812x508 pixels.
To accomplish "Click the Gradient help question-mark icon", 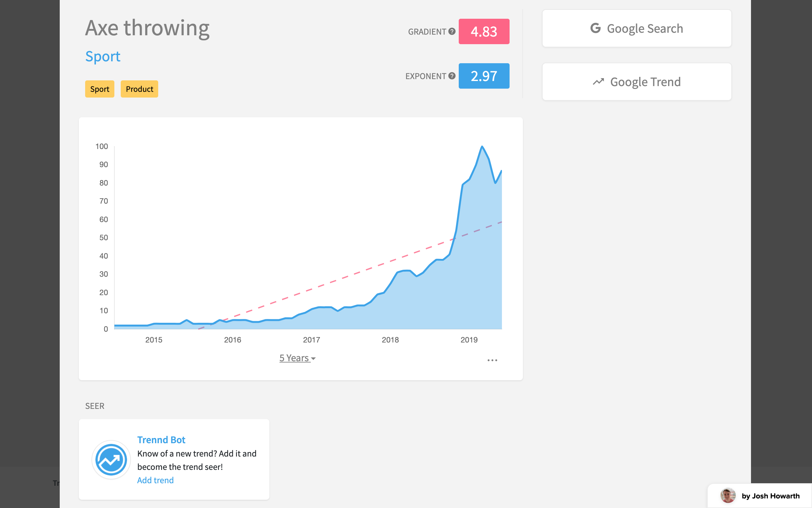I will (x=452, y=31).
